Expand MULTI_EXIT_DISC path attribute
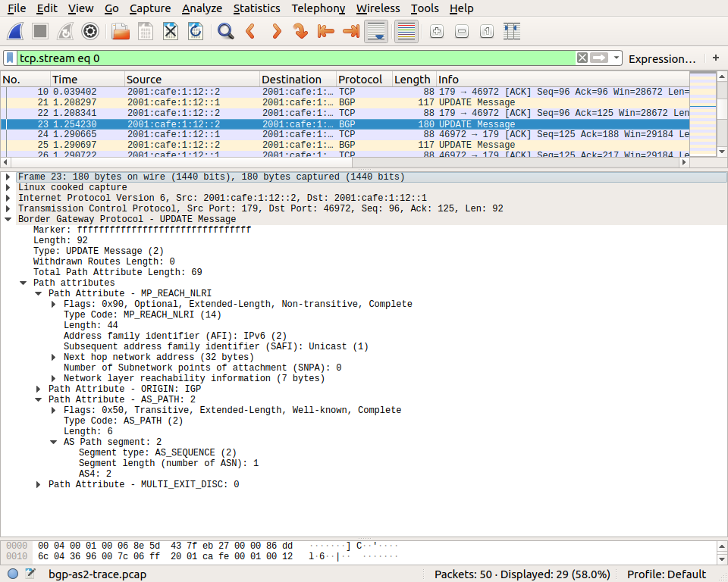This screenshot has width=728, height=582. pyautogui.click(x=39, y=484)
